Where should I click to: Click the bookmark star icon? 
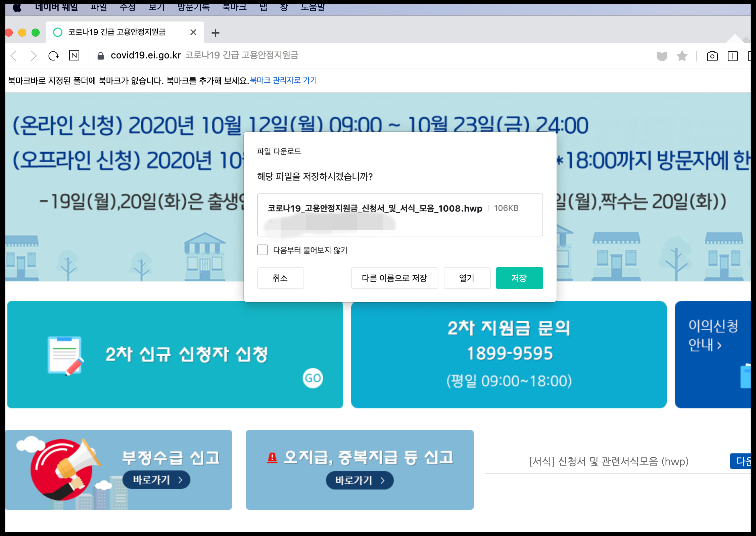coord(682,56)
